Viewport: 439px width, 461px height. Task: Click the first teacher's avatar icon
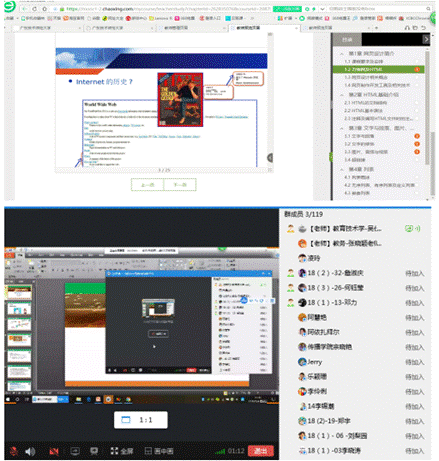pyautogui.click(x=302, y=229)
